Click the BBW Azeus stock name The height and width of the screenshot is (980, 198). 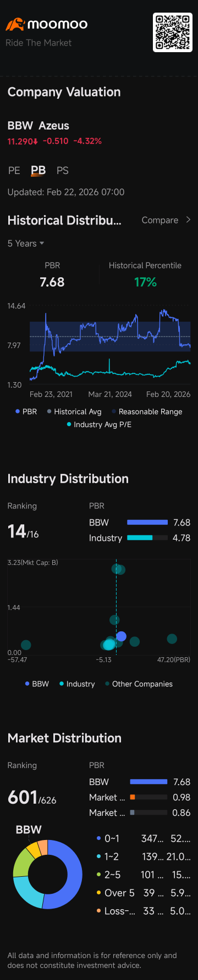coord(38,126)
